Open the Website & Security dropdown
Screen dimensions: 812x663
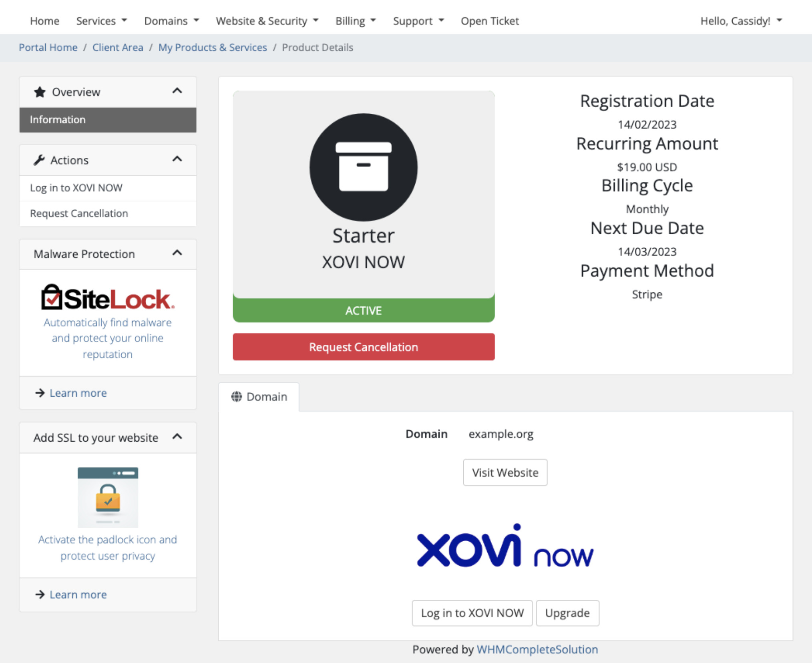click(267, 21)
